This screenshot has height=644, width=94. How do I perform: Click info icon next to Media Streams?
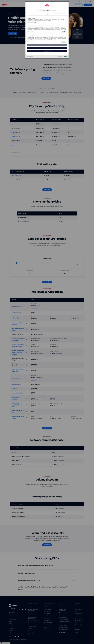(x=21, y=385)
